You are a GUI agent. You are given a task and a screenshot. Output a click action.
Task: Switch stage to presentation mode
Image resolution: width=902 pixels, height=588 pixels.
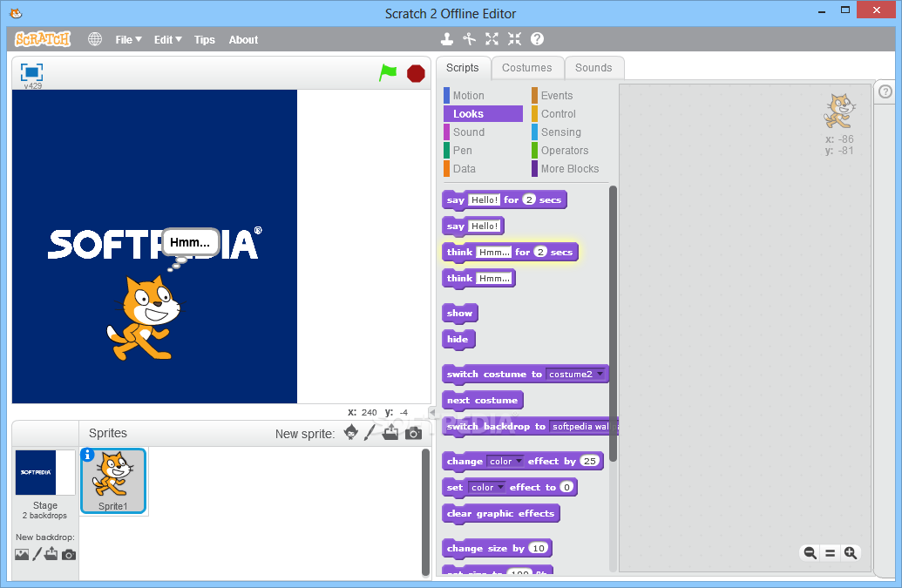coord(31,72)
